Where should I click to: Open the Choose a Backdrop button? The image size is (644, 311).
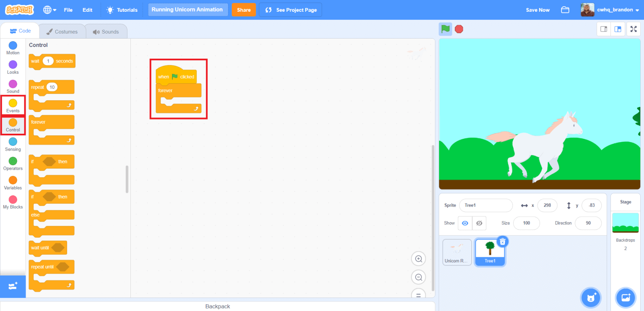pyautogui.click(x=626, y=298)
